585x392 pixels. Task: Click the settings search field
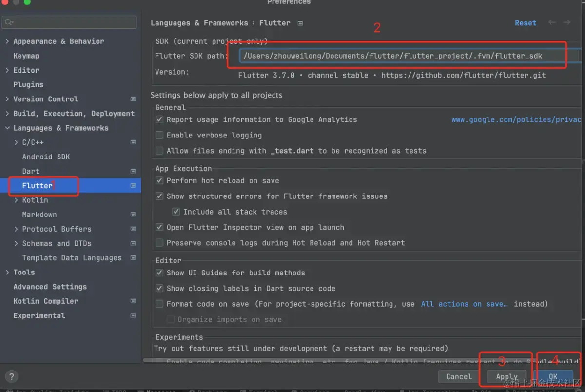69,22
